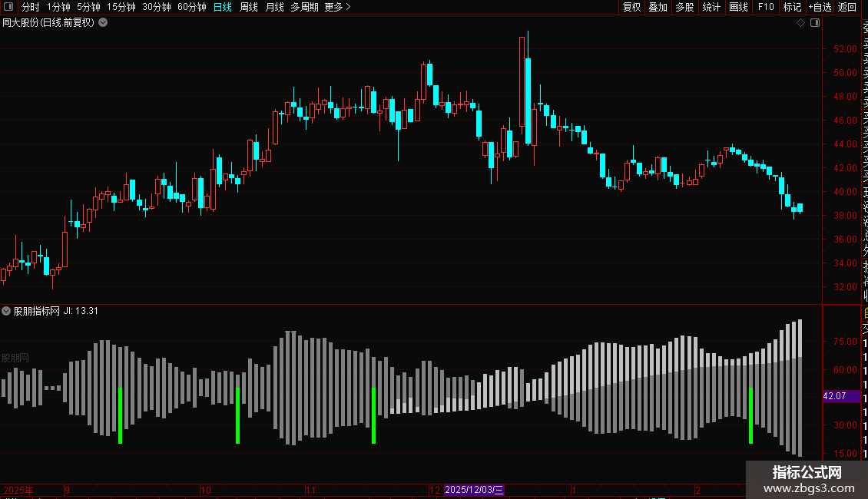This screenshot has height=499, width=868.
Task: Toggle the left sidebar panel icon
Action: pos(8,7)
